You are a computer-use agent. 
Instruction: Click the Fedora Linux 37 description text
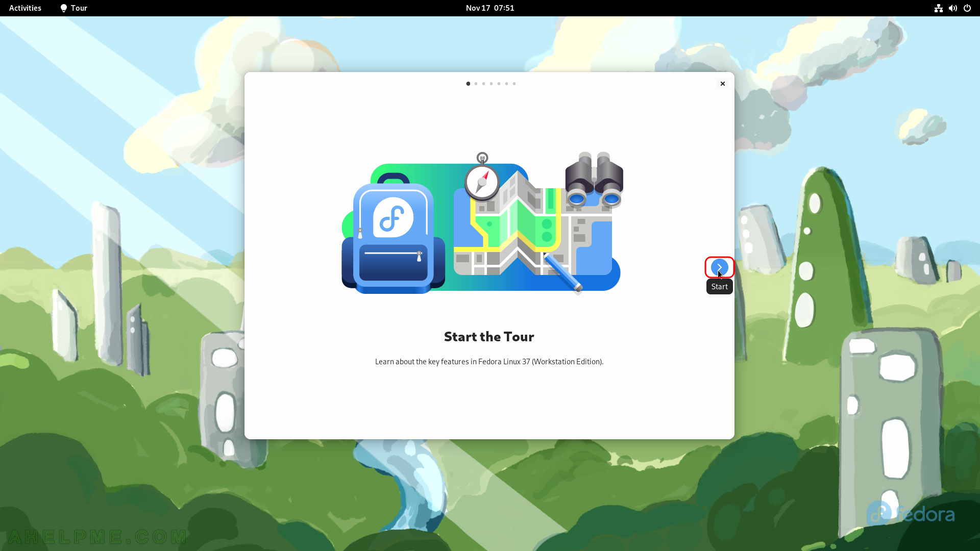click(x=489, y=362)
